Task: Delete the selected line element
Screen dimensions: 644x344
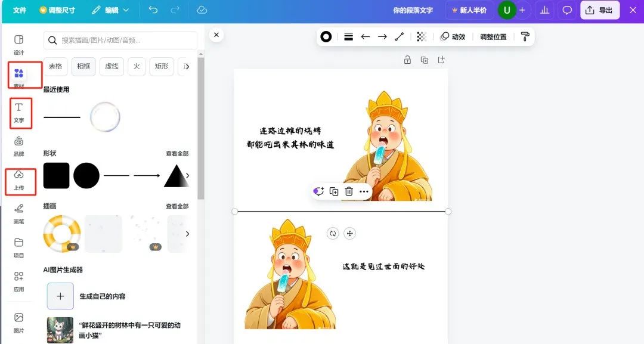Action: pyautogui.click(x=349, y=191)
